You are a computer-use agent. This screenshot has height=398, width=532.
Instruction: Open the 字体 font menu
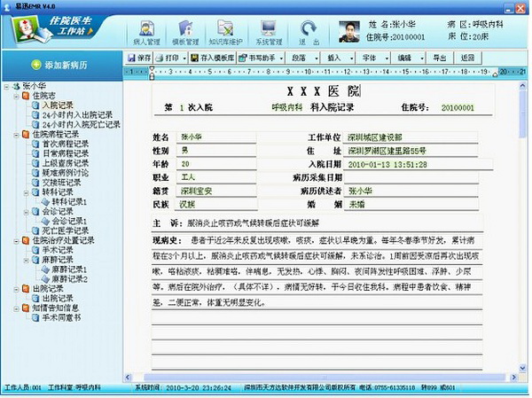[x=373, y=58]
